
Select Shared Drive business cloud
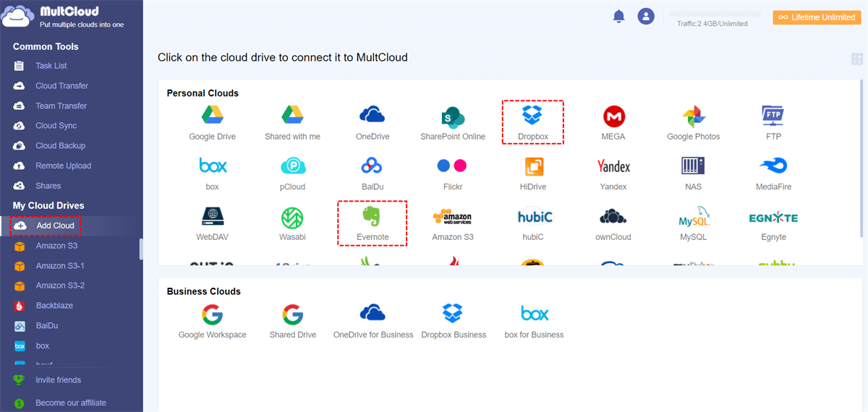292,321
